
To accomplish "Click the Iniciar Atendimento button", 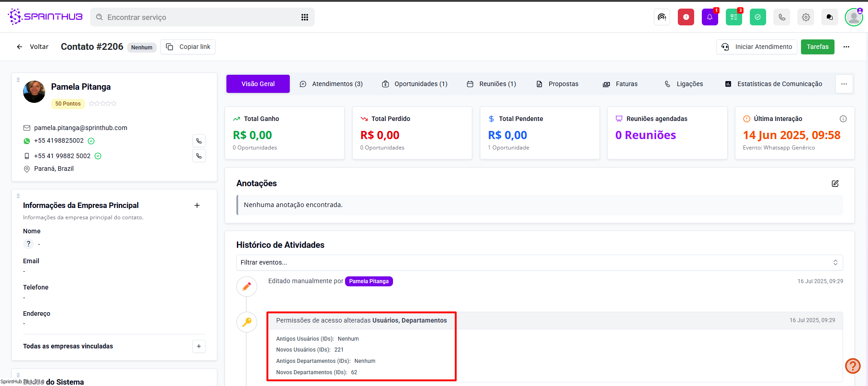I will point(757,47).
